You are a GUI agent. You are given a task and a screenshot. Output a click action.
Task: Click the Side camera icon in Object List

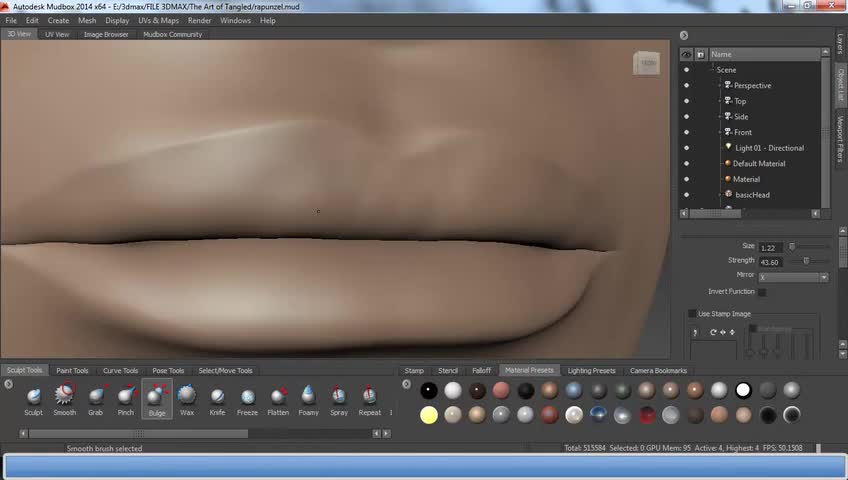(728, 116)
